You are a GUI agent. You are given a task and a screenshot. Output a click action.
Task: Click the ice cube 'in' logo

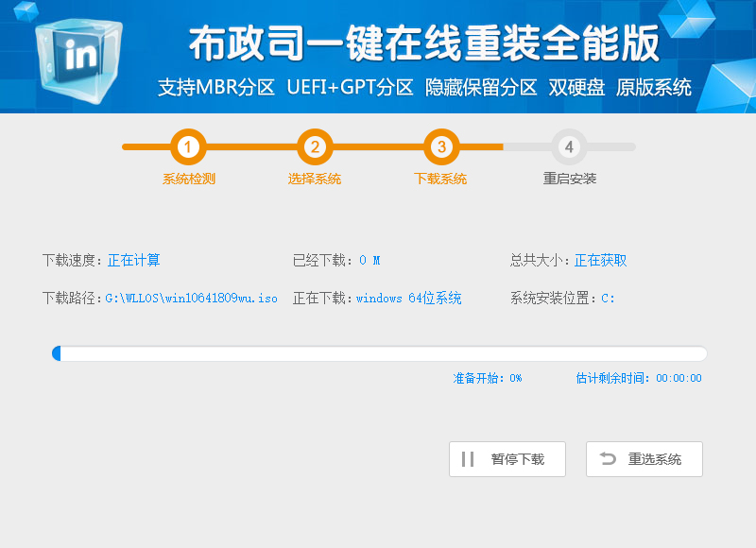pyautogui.click(x=79, y=60)
